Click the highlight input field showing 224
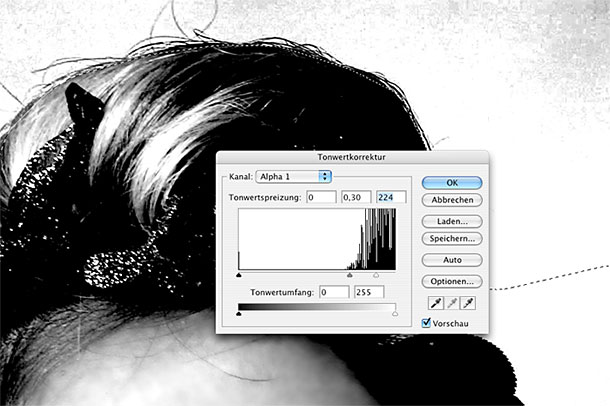The image size is (610, 406). click(x=391, y=197)
